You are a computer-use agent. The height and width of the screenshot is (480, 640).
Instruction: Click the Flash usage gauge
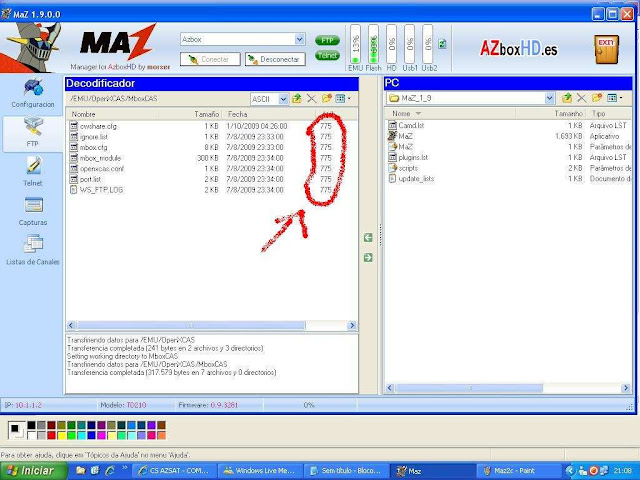373,44
